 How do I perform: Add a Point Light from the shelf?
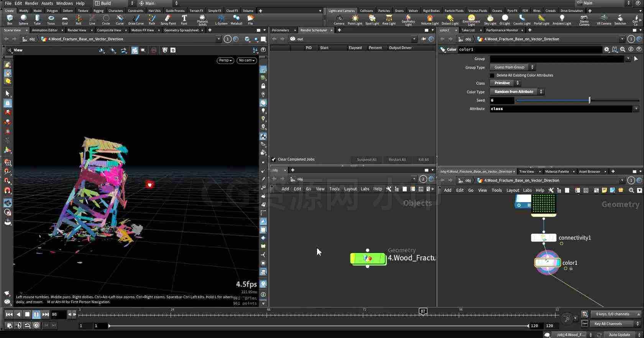[x=355, y=20]
